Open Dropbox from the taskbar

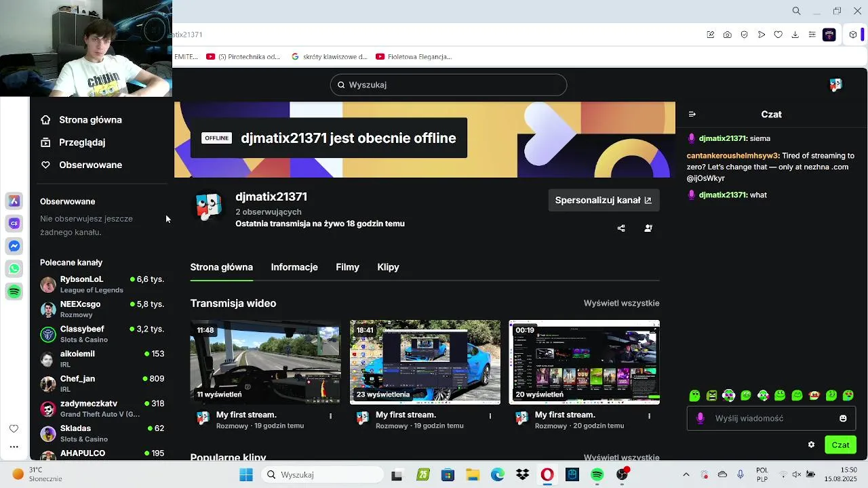tap(522, 475)
